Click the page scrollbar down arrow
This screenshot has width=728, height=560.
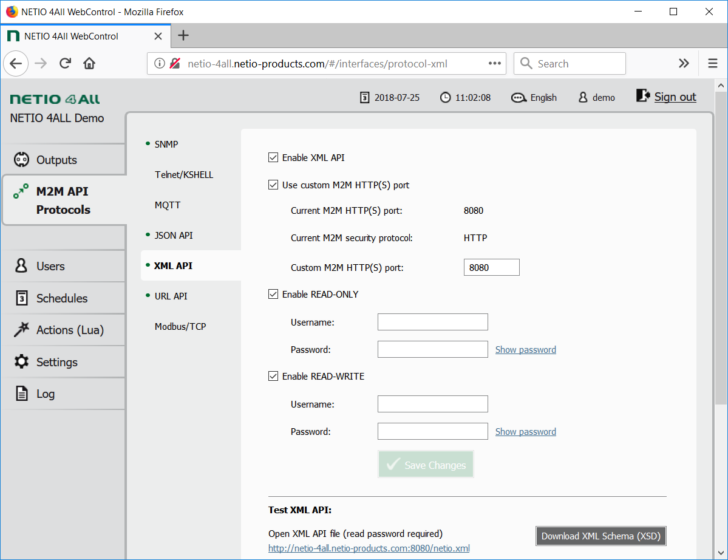point(721,553)
